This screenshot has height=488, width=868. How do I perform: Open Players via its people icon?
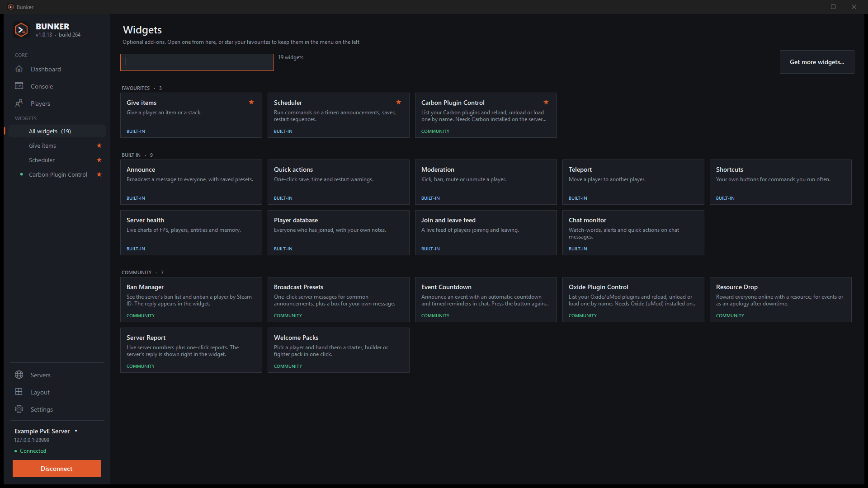19,103
